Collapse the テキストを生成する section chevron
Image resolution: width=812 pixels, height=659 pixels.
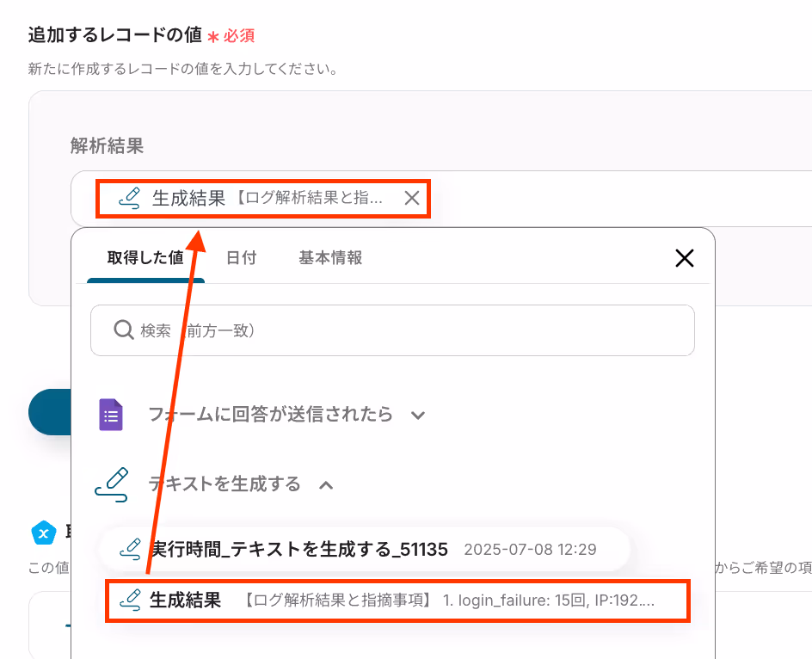point(326,485)
